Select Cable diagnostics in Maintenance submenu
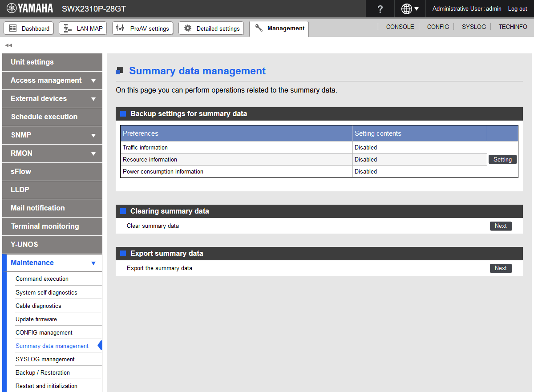This screenshot has height=392, width=534. [38, 306]
